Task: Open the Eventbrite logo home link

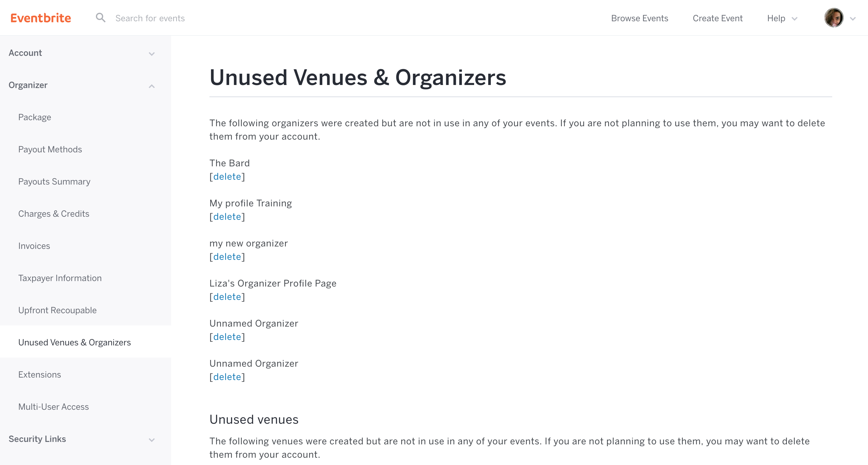Action: [41, 18]
